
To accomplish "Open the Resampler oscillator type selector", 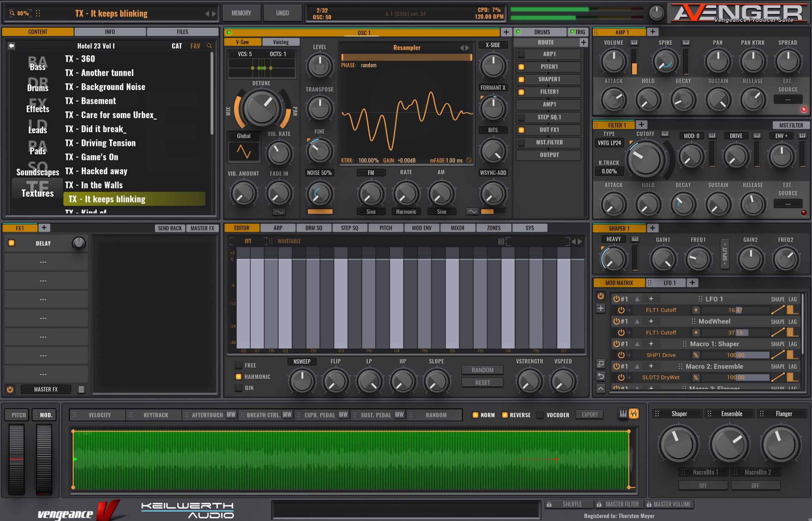I will click(x=407, y=48).
